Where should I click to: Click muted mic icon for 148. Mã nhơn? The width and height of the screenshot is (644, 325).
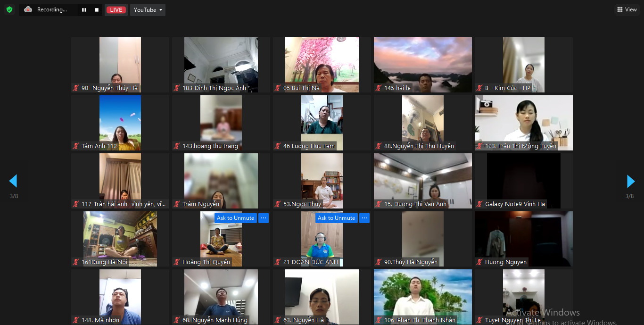click(76, 320)
